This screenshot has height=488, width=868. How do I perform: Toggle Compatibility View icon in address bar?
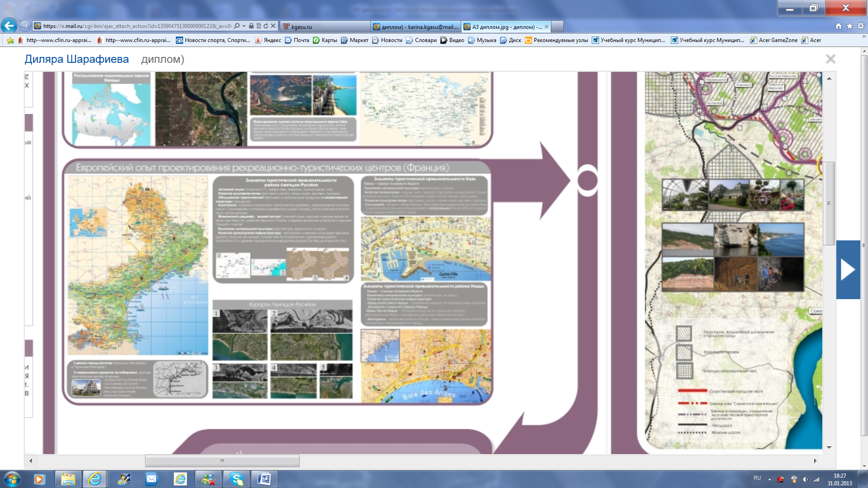point(259,26)
